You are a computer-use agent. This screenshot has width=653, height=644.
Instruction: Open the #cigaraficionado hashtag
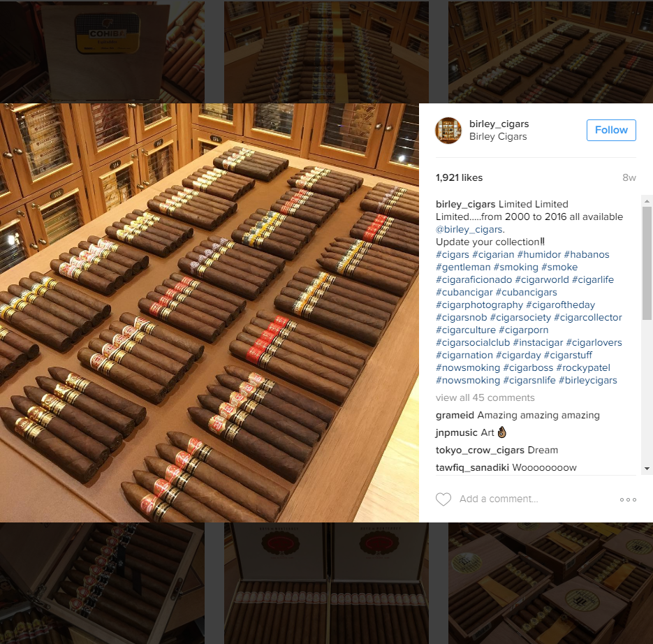474,279
